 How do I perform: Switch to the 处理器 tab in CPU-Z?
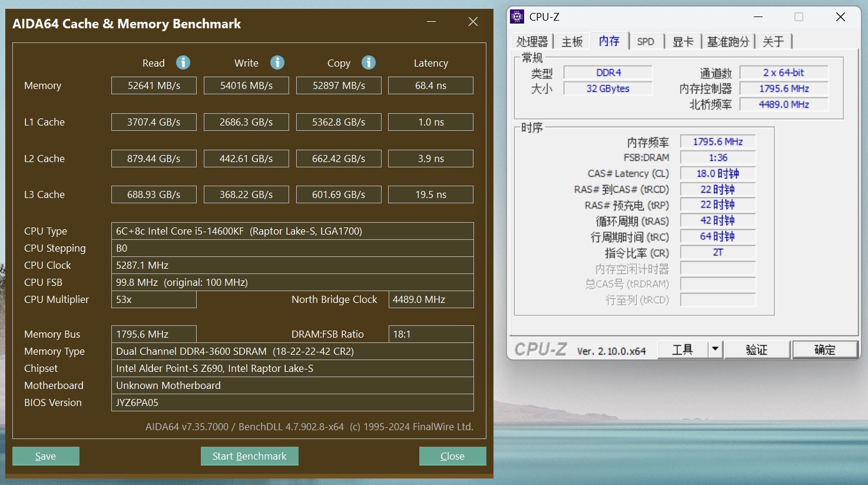pyautogui.click(x=532, y=41)
